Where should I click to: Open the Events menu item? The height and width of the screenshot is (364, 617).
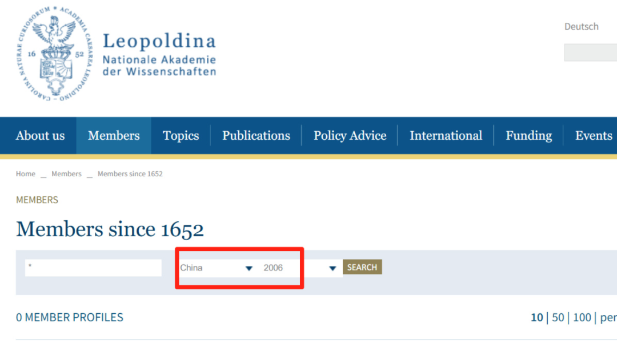[593, 136]
